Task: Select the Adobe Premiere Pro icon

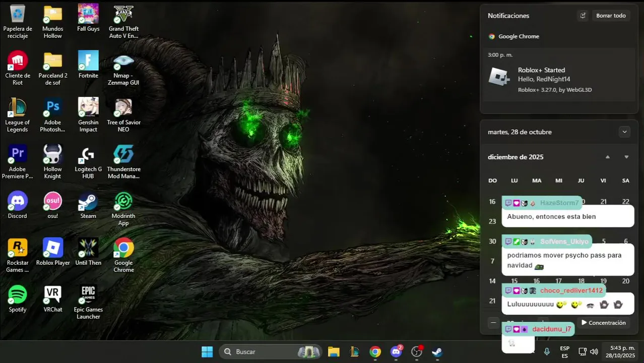Action: pyautogui.click(x=18, y=162)
